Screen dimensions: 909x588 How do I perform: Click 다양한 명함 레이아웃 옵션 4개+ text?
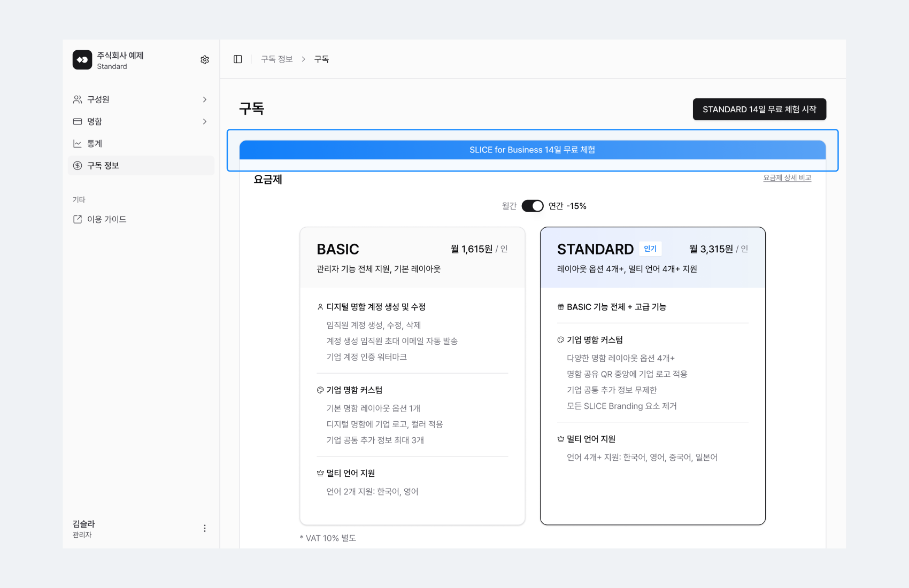pos(621,358)
